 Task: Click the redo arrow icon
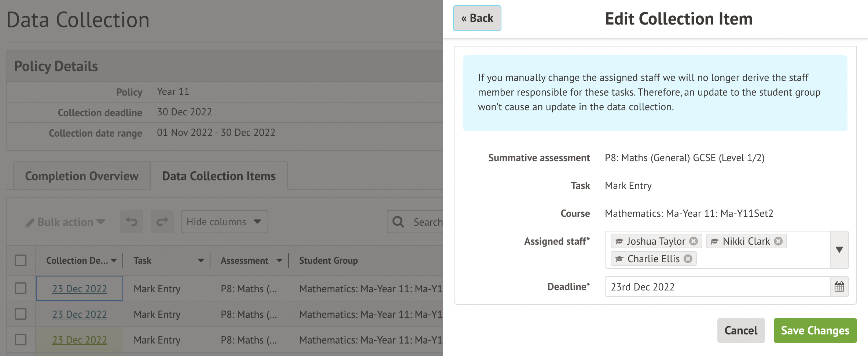click(x=162, y=222)
